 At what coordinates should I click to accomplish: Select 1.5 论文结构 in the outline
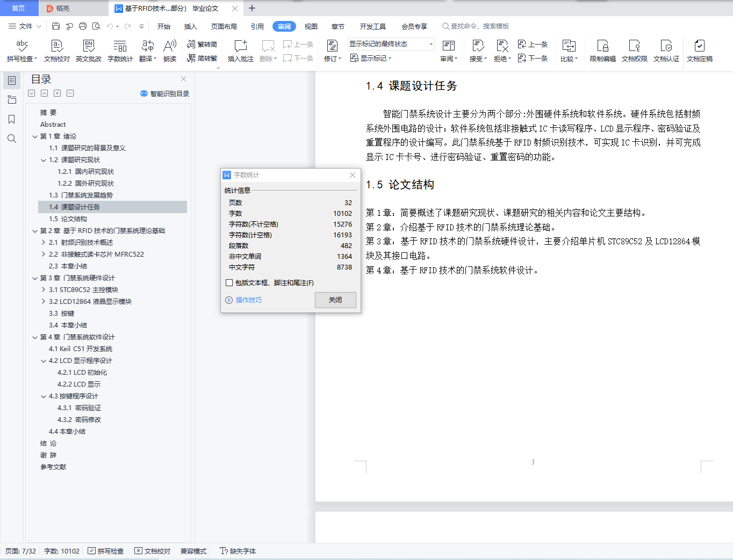point(68,219)
